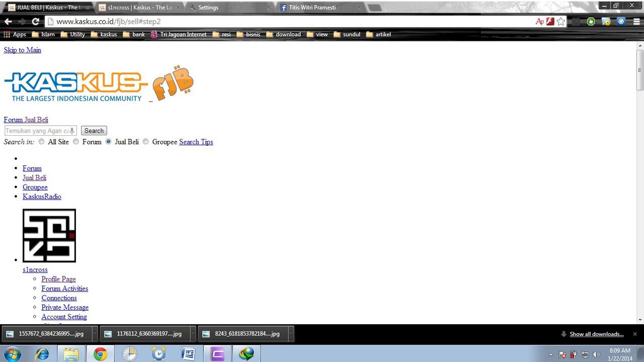The image size is (644, 362).
Task: Open Show all downloads link
Action: (597, 334)
